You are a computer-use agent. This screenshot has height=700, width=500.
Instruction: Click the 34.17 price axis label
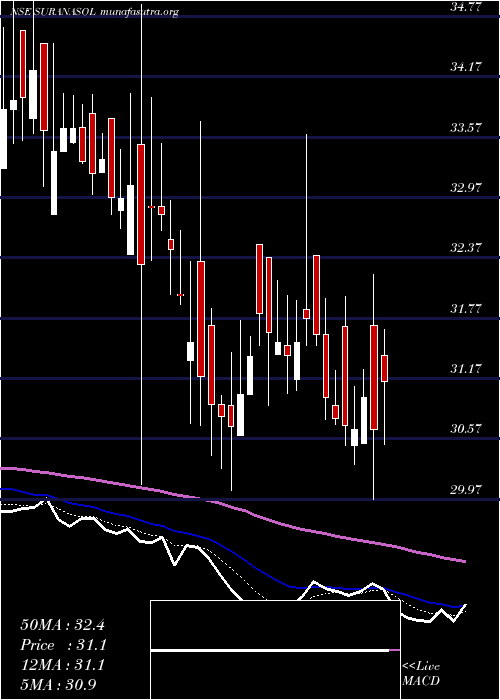point(467,67)
